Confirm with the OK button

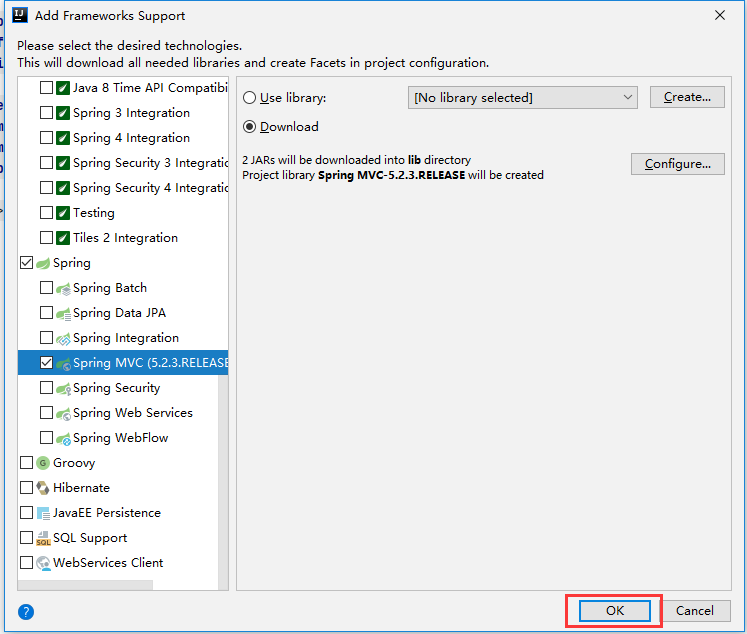click(x=615, y=611)
